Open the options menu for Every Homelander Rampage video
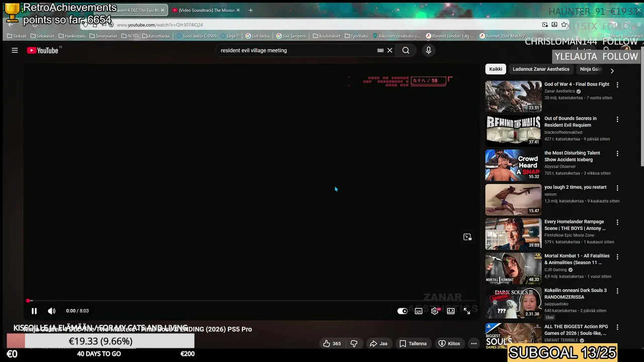This screenshot has width=644, height=362. tap(617, 222)
